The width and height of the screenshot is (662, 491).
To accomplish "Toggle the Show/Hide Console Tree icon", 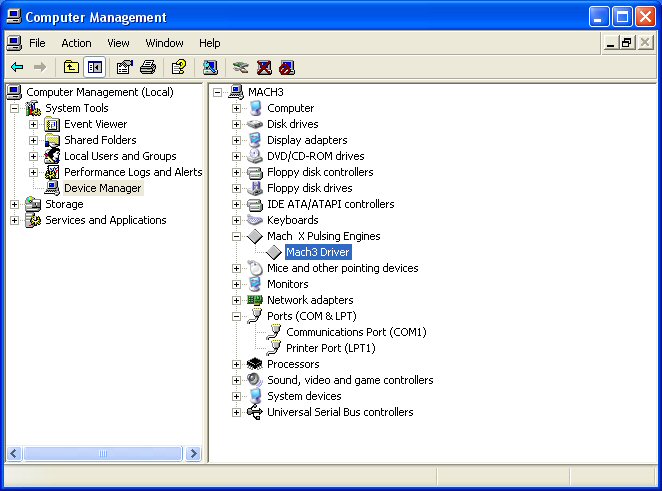I will coord(95,67).
